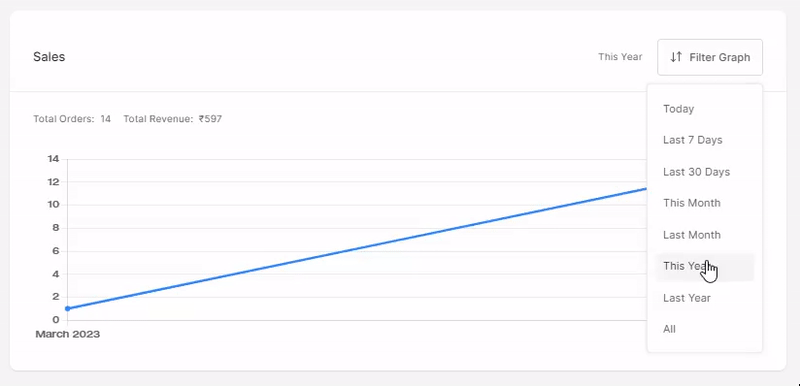
Task: Click the This Year label beside Filter Graph
Action: click(x=620, y=57)
